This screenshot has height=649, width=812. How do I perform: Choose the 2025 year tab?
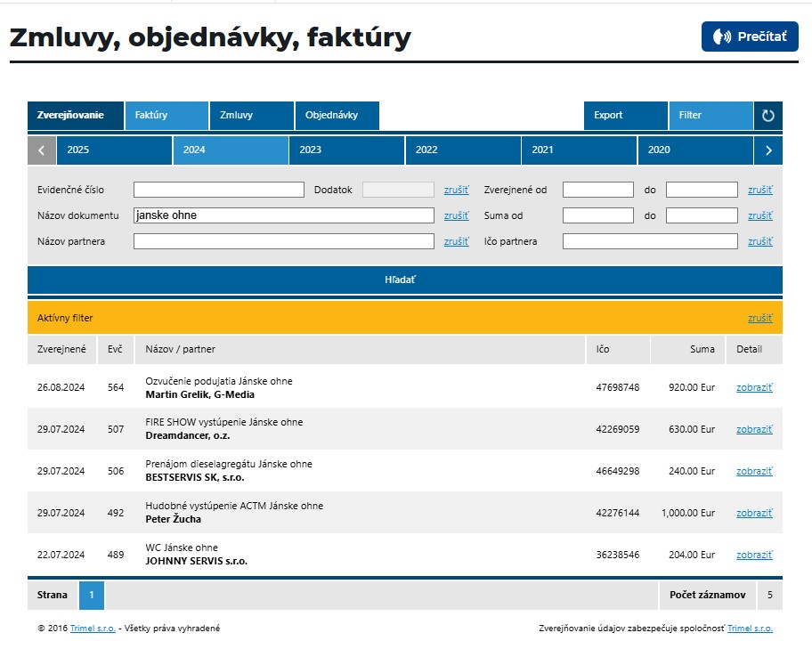tap(114, 150)
